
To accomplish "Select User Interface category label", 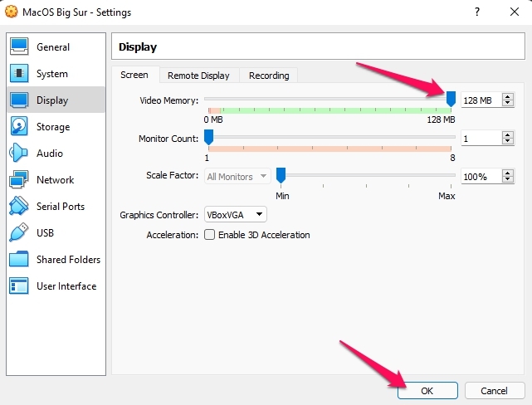I will pyautogui.click(x=66, y=286).
